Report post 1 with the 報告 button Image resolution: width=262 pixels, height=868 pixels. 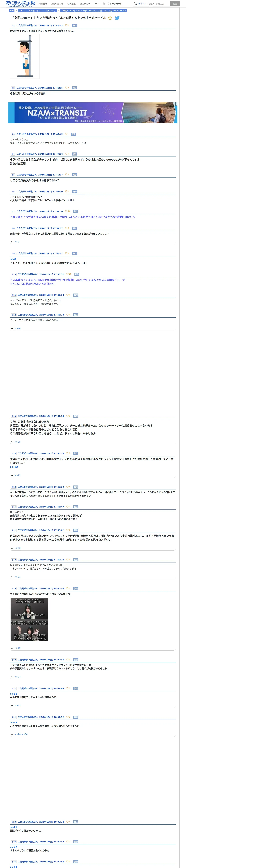point(75,26)
